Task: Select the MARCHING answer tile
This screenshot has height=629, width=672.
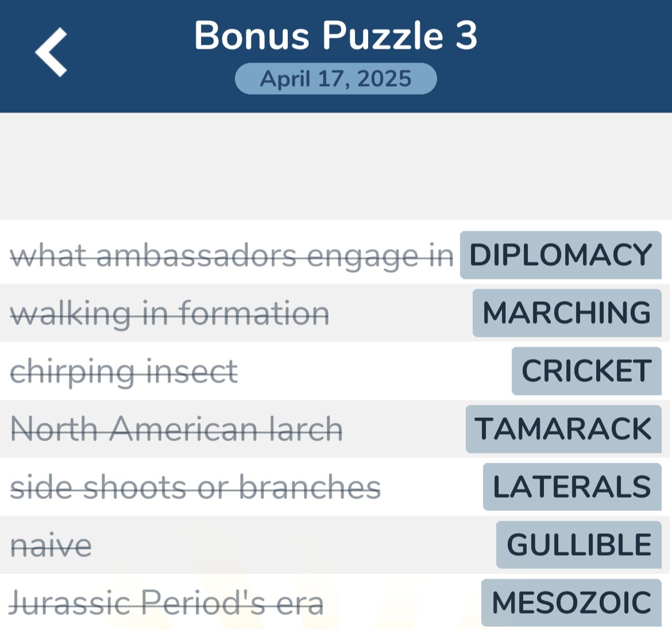Action: pos(566,313)
